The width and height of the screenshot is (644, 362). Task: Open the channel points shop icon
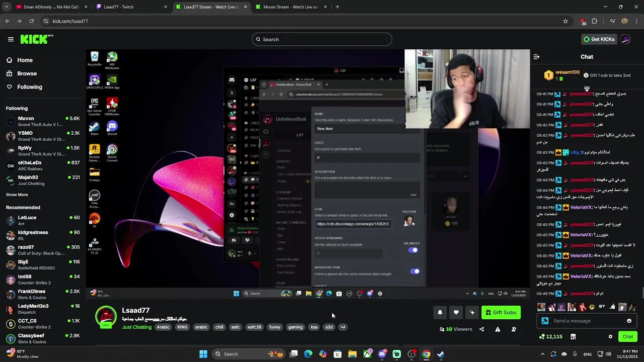tap(572, 336)
